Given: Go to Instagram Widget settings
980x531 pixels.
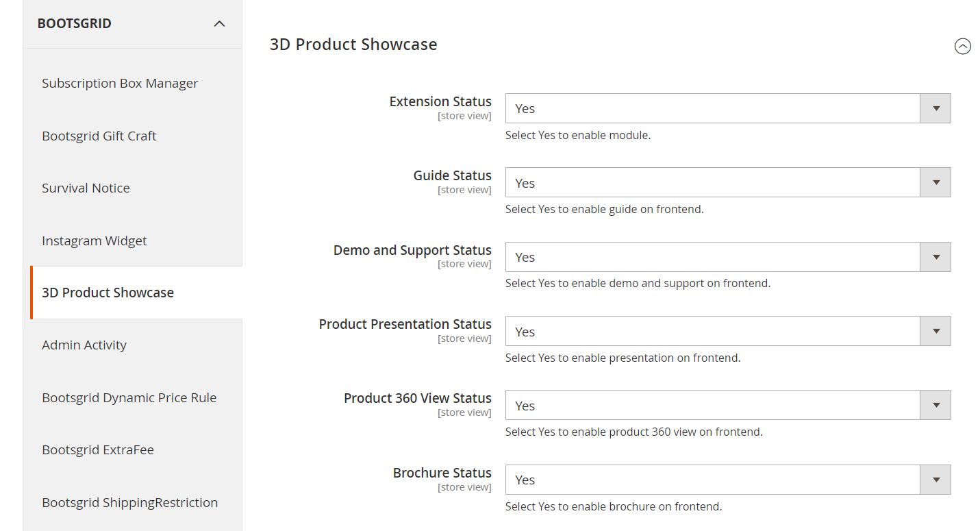Looking at the screenshot, I should (x=95, y=240).
